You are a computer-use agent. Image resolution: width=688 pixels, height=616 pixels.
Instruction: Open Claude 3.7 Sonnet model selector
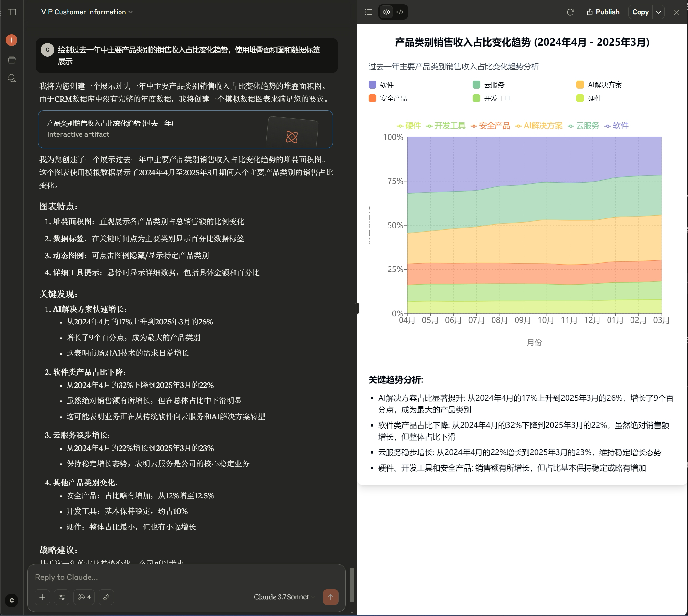(x=284, y=597)
